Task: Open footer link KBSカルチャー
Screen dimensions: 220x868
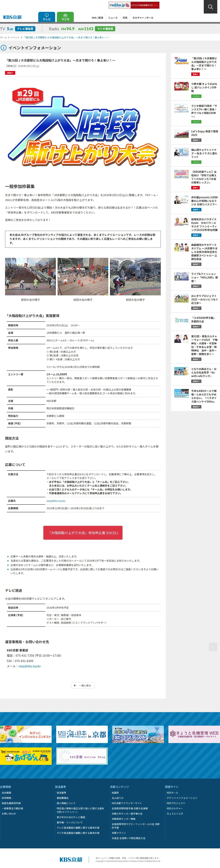Action: pos(175,808)
